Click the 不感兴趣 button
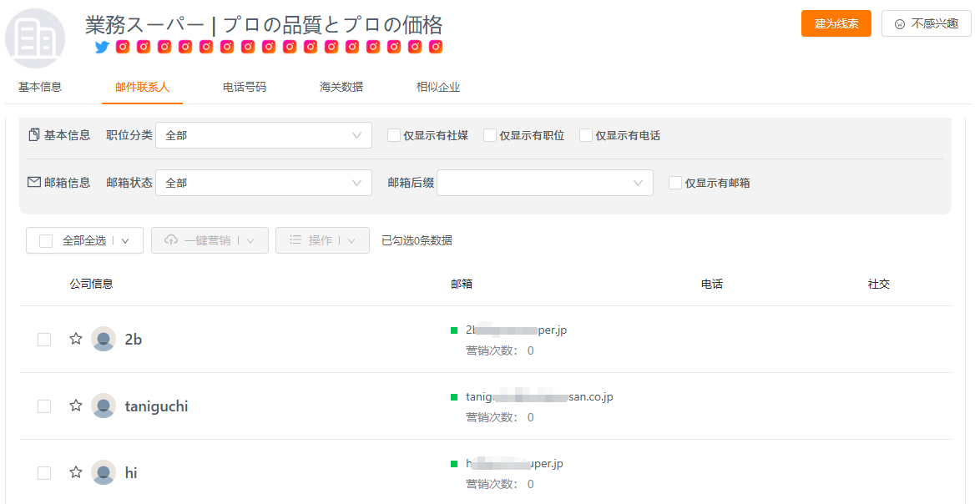 (927, 23)
